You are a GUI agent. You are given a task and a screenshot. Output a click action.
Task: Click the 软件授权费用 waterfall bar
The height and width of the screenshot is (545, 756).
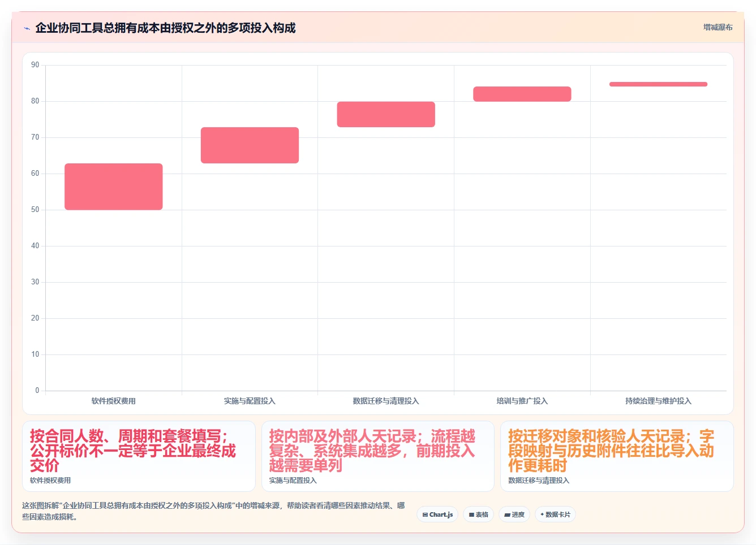(x=114, y=187)
